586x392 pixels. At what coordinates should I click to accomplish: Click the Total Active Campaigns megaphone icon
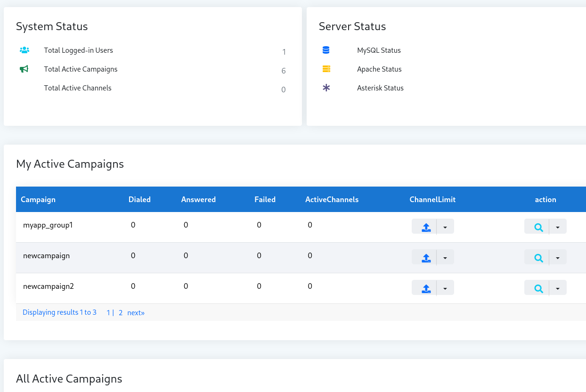[x=24, y=69]
